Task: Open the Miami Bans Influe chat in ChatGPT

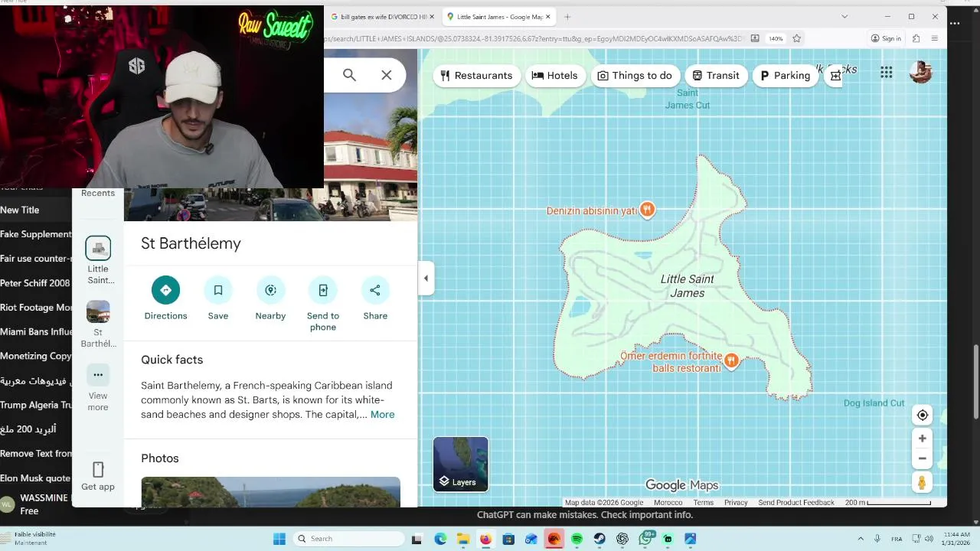Action: pos(36,332)
